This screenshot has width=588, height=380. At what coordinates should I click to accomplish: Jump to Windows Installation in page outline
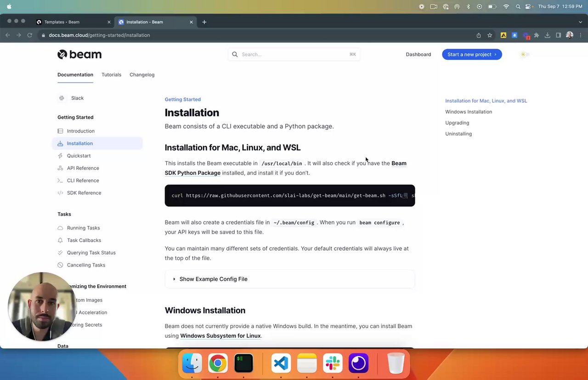pyautogui.click(x=469, y=112)
